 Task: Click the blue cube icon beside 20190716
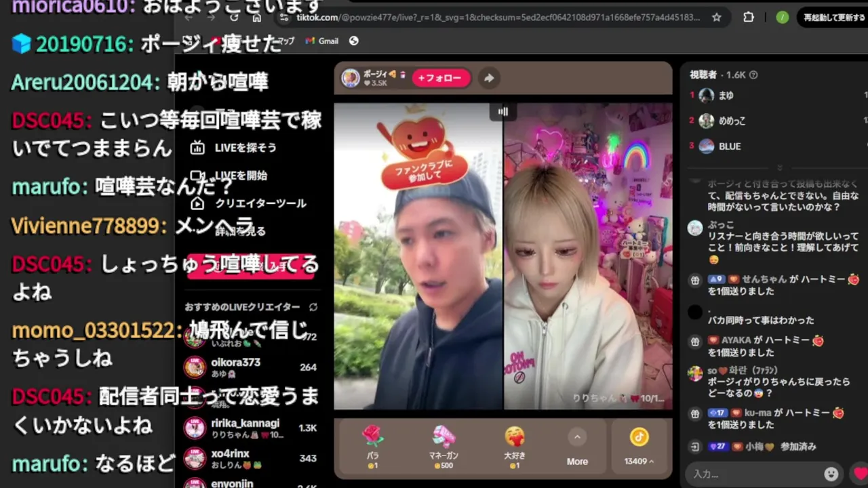pos(21,44)
